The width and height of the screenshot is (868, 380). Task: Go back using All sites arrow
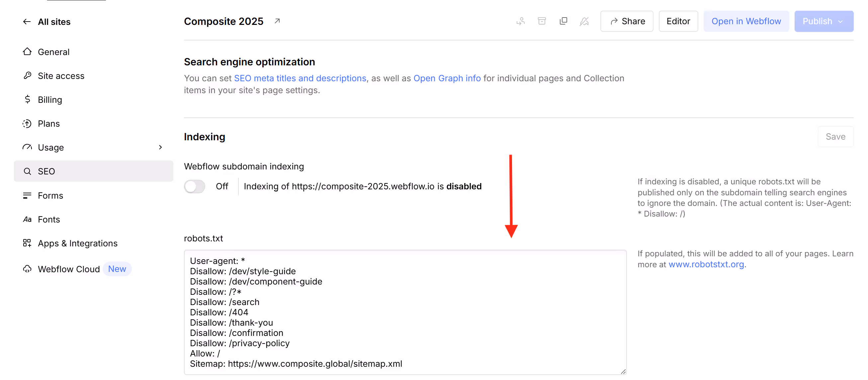point(27,22)
